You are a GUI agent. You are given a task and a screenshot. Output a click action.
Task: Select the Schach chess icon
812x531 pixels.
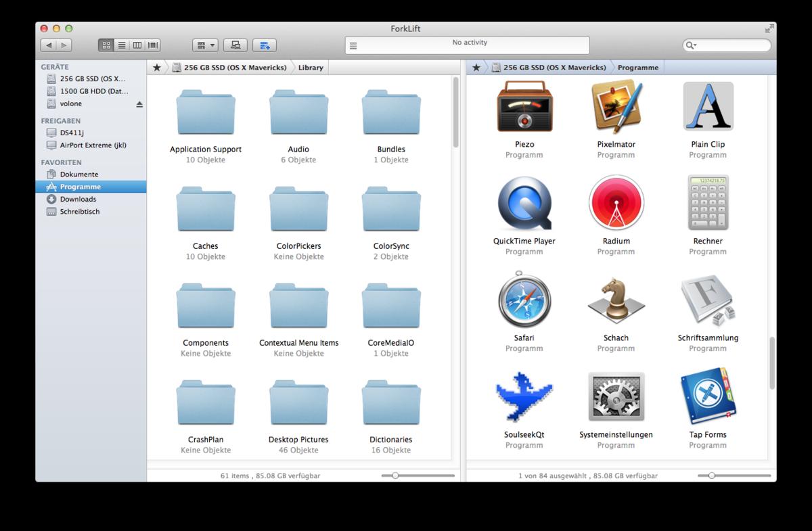coord(616,300)
